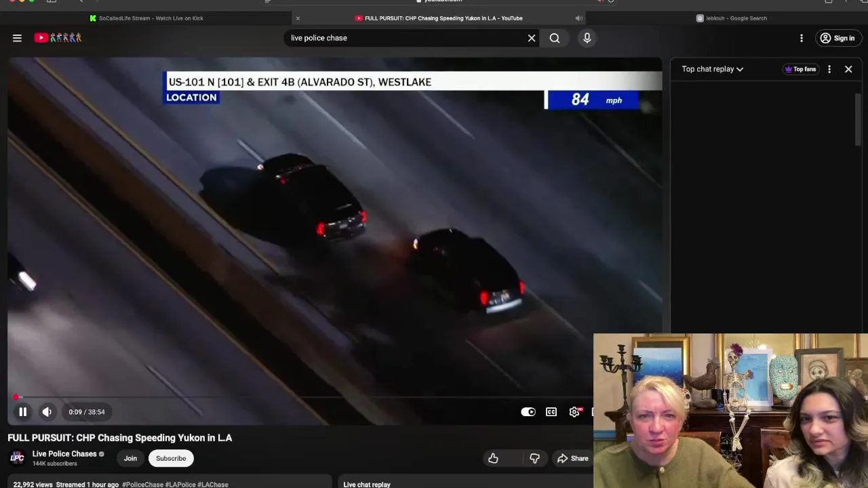Open the Live Police Chases channel avatar
Image resolution: width=868 pixels, height=488 pixels.
tap(17, 458)
